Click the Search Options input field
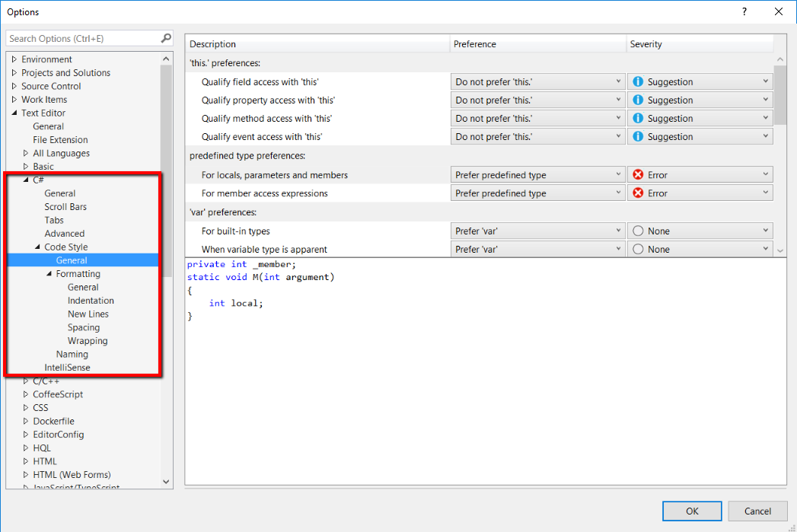This screenshot has width=797, height=532. click(80, 38)
